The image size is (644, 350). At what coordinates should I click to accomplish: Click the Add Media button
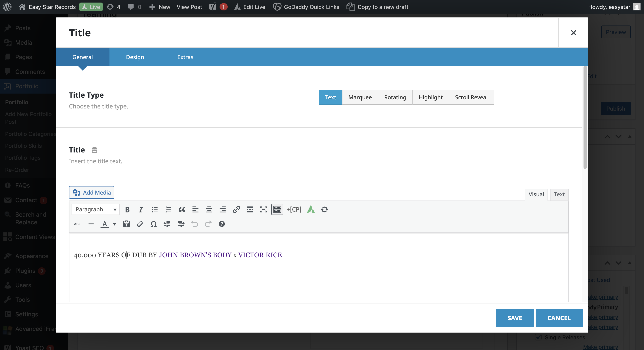(x=92, y=192)
